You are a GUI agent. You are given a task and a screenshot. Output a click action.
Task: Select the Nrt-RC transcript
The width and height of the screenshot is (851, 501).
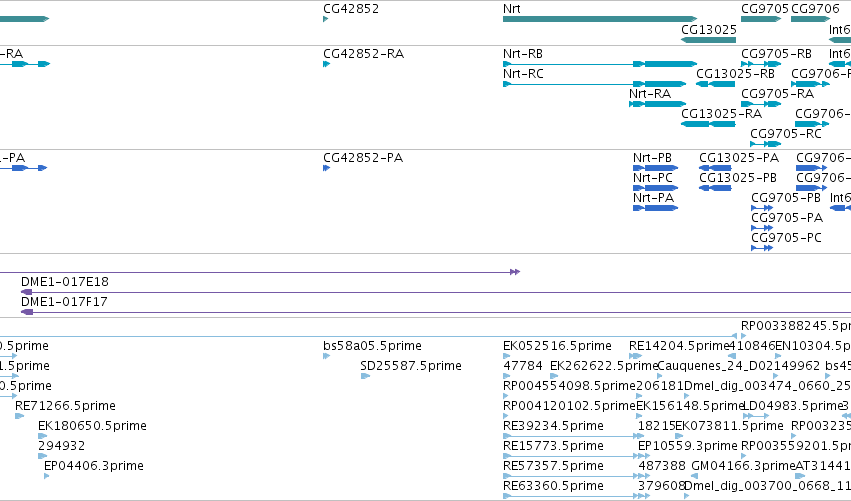[x=594, y=84]
